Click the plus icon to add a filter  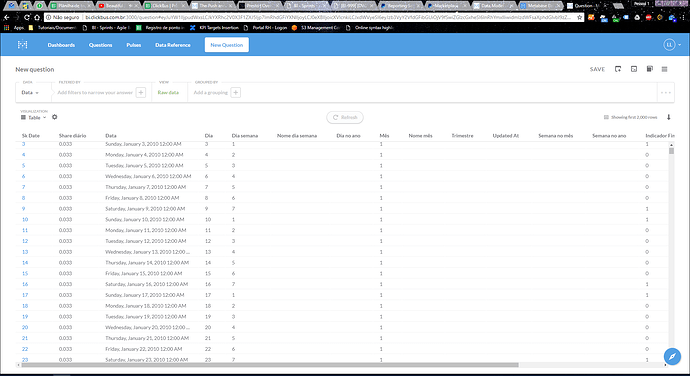141,92
